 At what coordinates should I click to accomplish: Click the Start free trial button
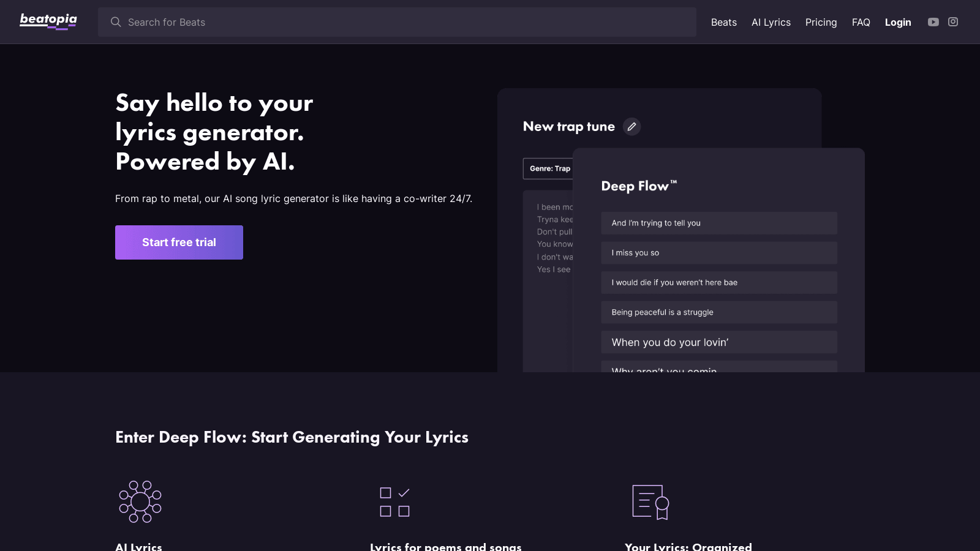(179, 242)
